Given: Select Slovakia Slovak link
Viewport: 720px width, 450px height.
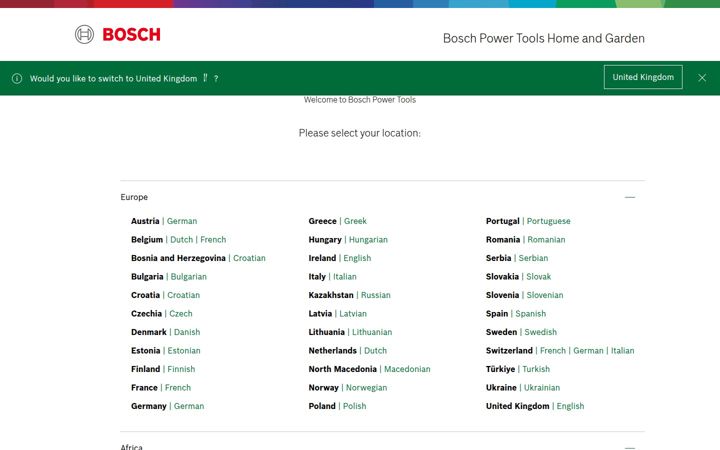Looking at the screenshot, I should pos(539,276).
